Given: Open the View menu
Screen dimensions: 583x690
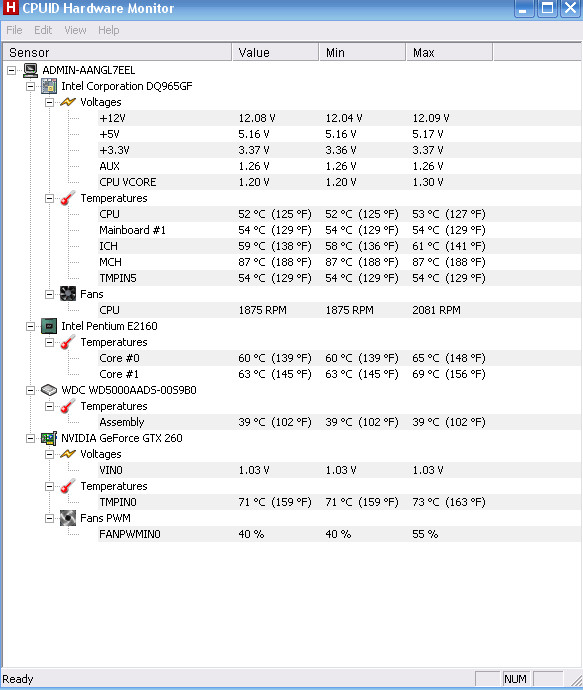Looking at the screenshot, I should click(x=75, y=30).
